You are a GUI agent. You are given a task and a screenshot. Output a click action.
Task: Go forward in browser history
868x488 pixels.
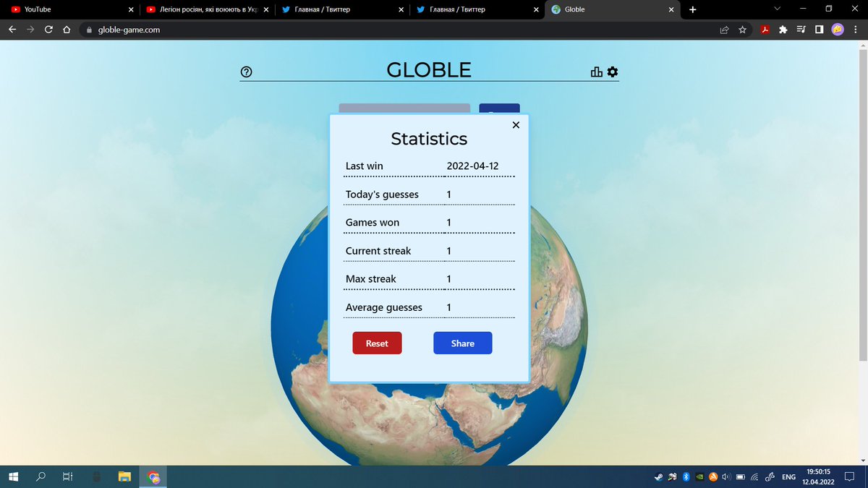point(30,30)
